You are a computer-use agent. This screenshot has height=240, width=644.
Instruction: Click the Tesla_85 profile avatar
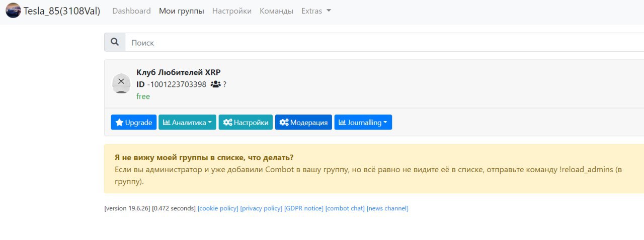pos(13,11)
